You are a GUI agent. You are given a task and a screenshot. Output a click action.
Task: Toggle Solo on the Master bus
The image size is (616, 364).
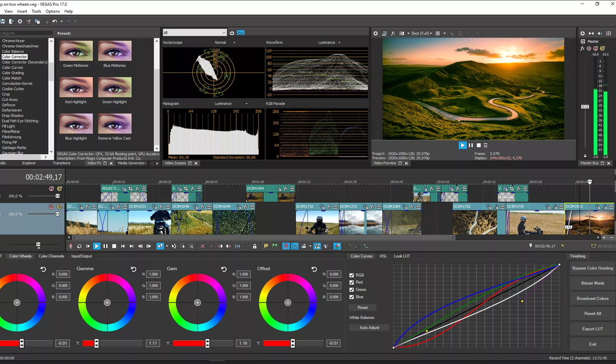[x=602, y=48]
